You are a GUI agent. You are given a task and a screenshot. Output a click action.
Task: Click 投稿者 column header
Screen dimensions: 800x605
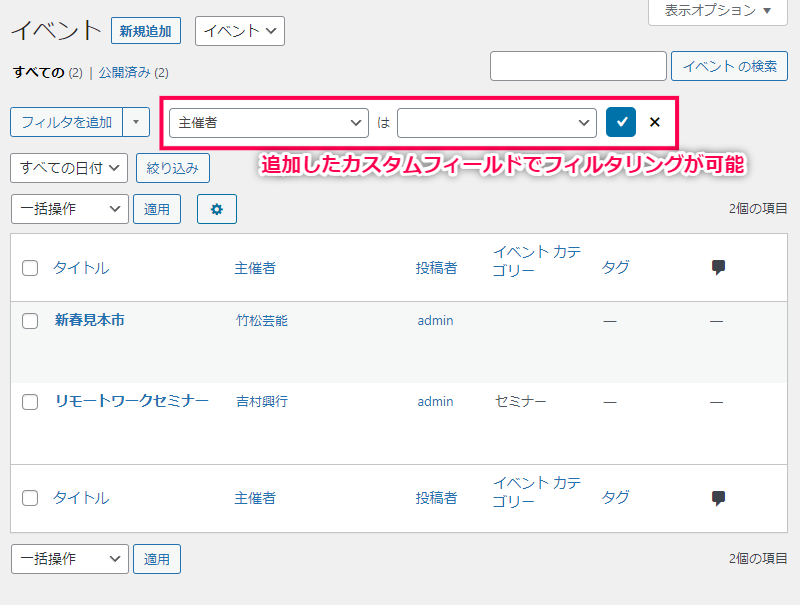tap(436, 268)
